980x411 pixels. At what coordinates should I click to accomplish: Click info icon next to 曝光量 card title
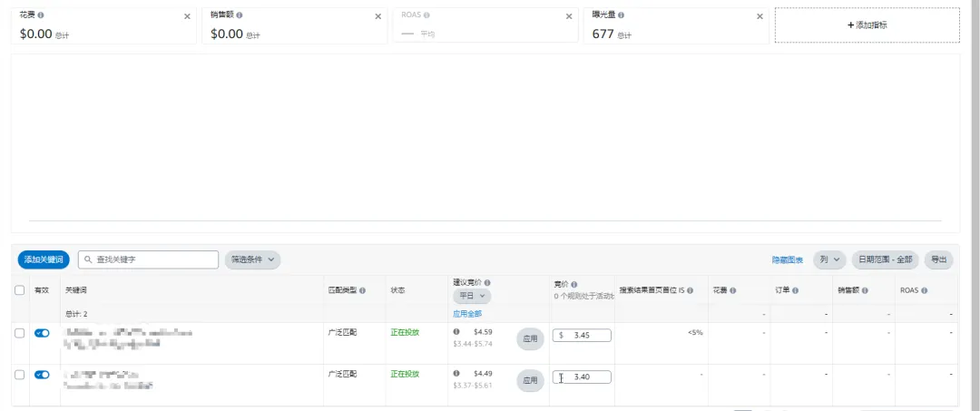pos(621,15)
